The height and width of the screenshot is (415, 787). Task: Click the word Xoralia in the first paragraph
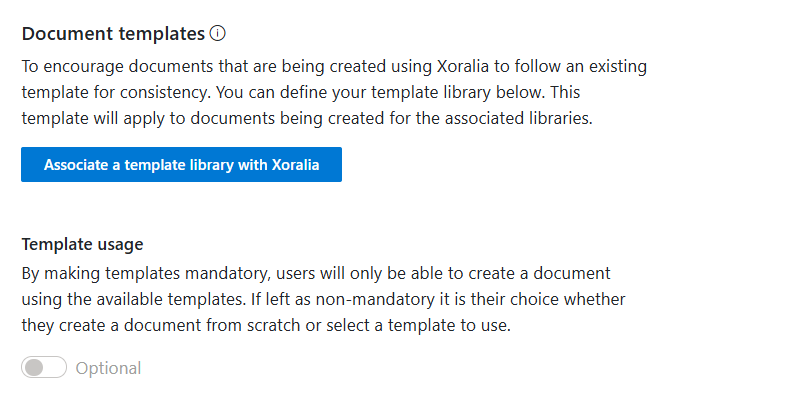[x=463, y=66]
